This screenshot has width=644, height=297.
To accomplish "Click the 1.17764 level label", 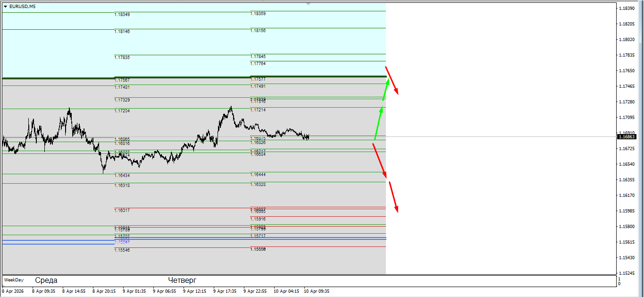I will pos(258,63).
